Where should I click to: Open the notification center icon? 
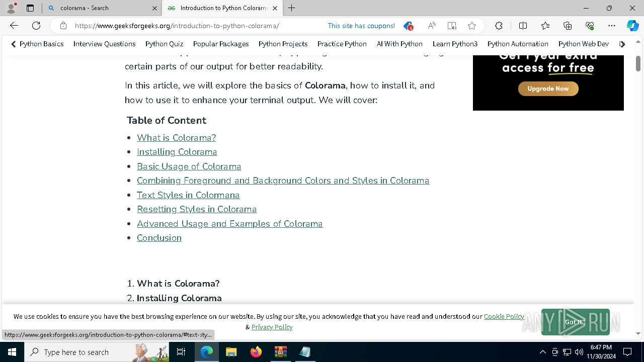point(627,352)
